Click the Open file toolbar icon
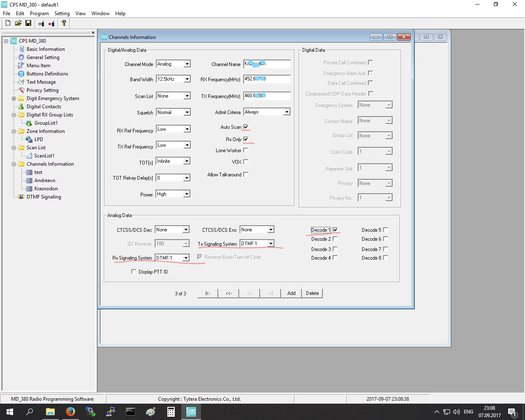This screenshot has height=420, width=525. pyautogui.click(x=18, y=23)
